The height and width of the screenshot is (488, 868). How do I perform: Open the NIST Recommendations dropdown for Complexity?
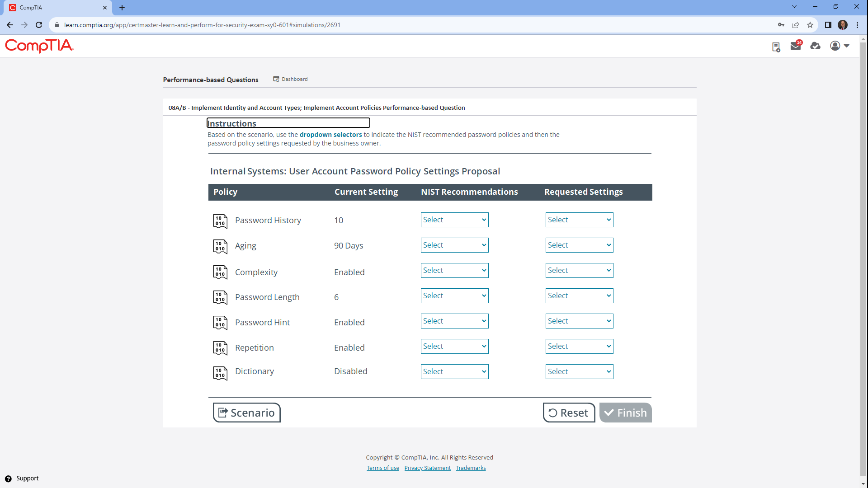(x=454, y=271)
